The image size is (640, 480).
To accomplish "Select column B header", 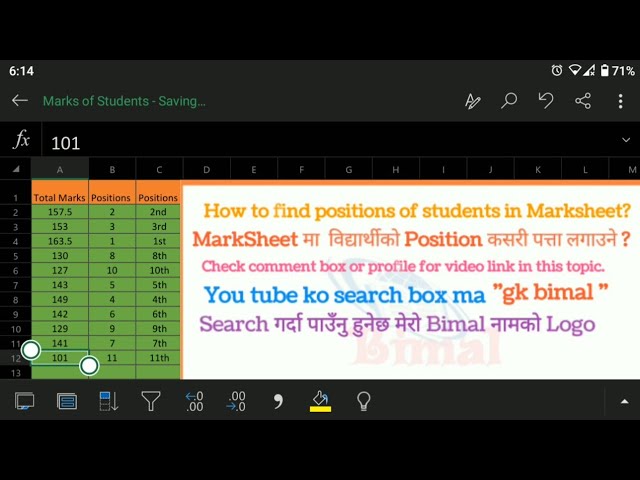I will point(112,170).
